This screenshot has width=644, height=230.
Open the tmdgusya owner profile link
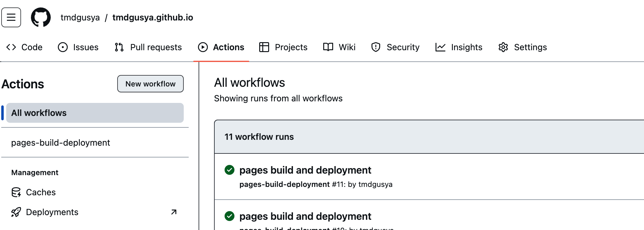tap(80, 17)
